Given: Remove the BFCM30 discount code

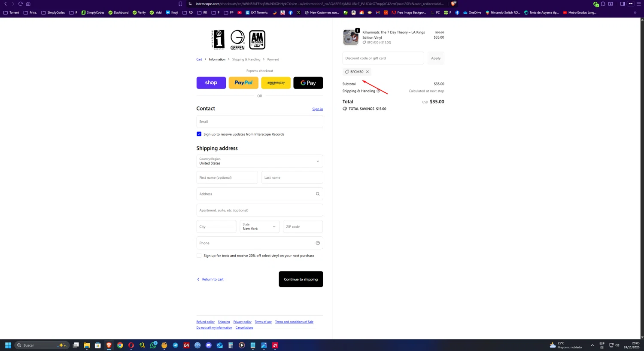Looking at the screenshot, I should click(x=368, y=72).
